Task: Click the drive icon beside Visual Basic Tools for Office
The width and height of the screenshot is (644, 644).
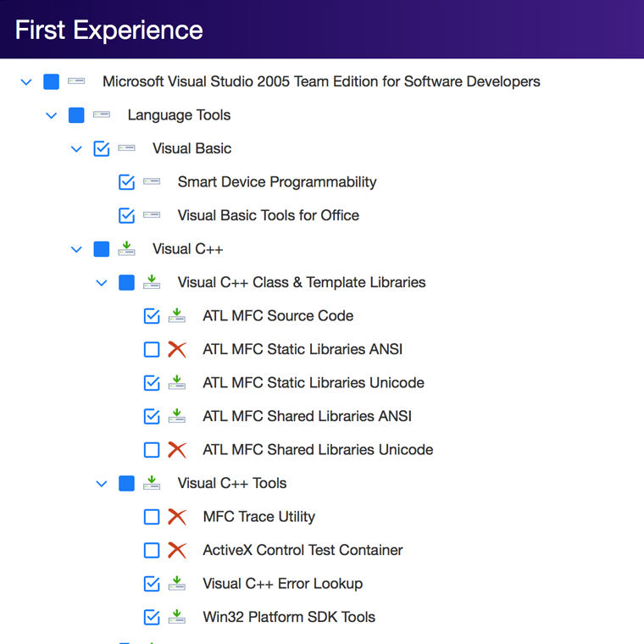Action: click(x=152, y=215)
